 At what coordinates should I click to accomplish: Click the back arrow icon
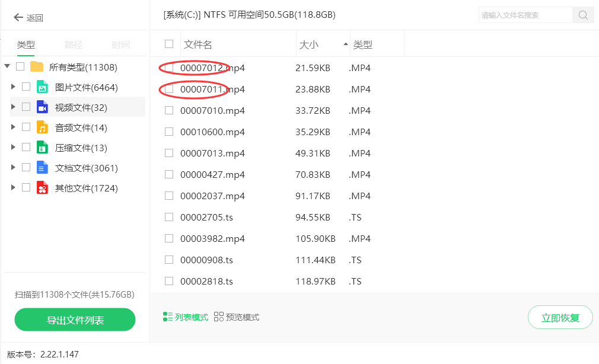pos(18,18)
